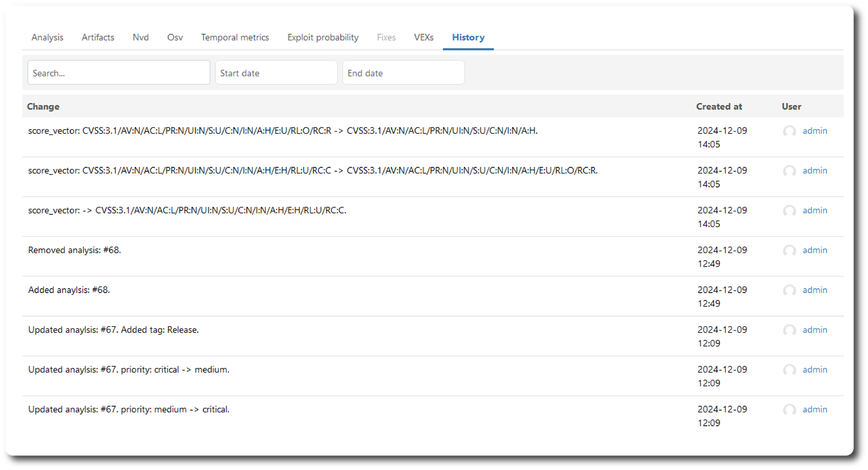
Task: Open admin link on 'Added anaylsis: #68' row
Action: 814,290
